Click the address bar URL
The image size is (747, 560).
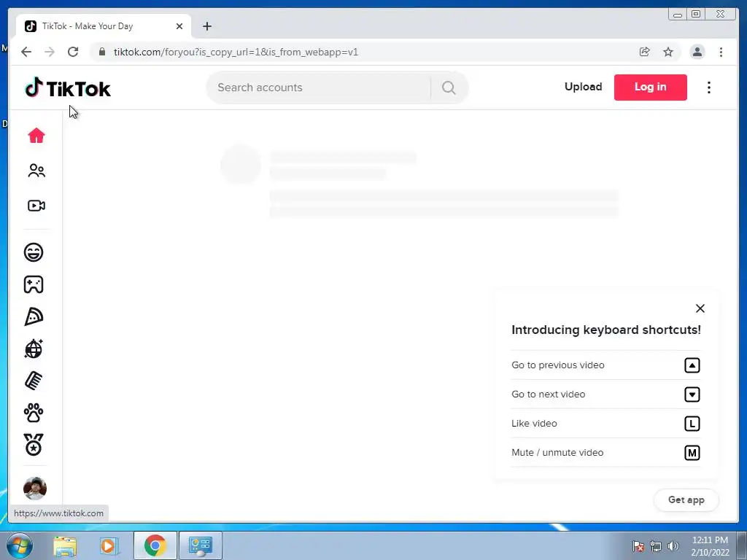click(236, 52)
